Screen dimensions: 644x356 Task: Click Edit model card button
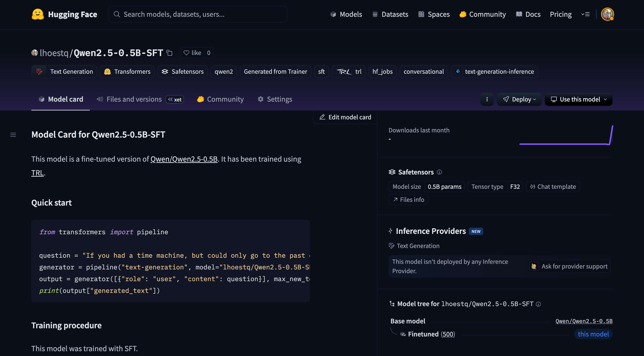click(345, 117)
